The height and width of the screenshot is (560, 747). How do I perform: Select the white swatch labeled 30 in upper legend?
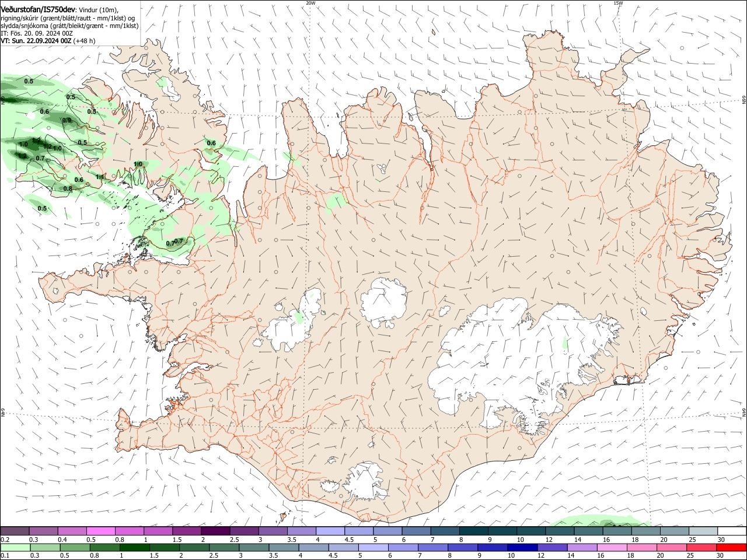click(x=731, y=531)
